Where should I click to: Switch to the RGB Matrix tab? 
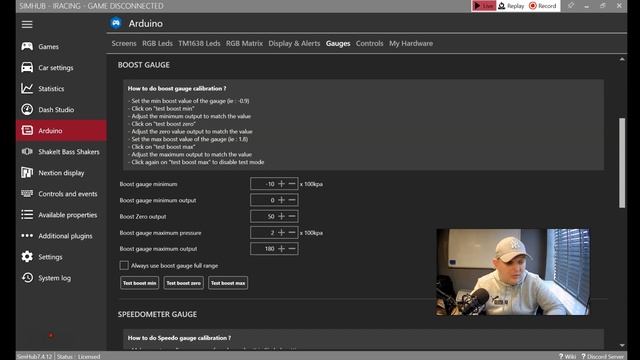244,43
